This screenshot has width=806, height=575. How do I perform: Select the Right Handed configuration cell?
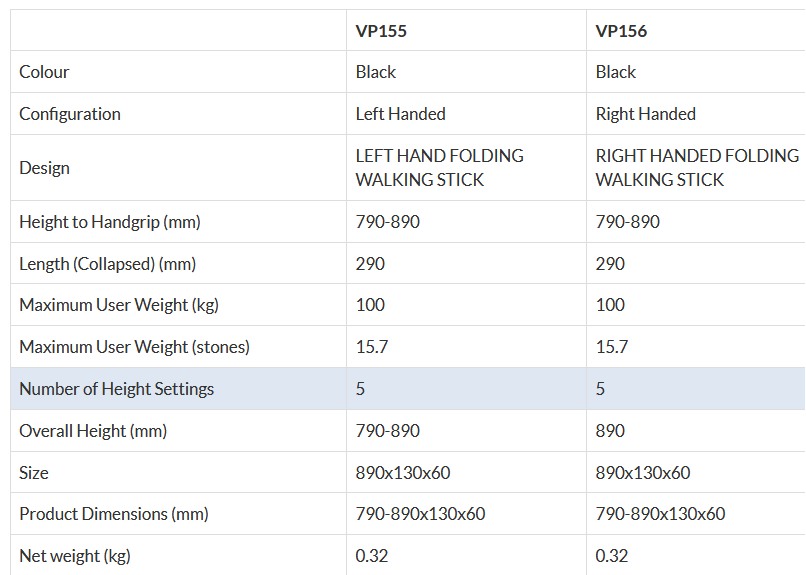pos(645,114)
